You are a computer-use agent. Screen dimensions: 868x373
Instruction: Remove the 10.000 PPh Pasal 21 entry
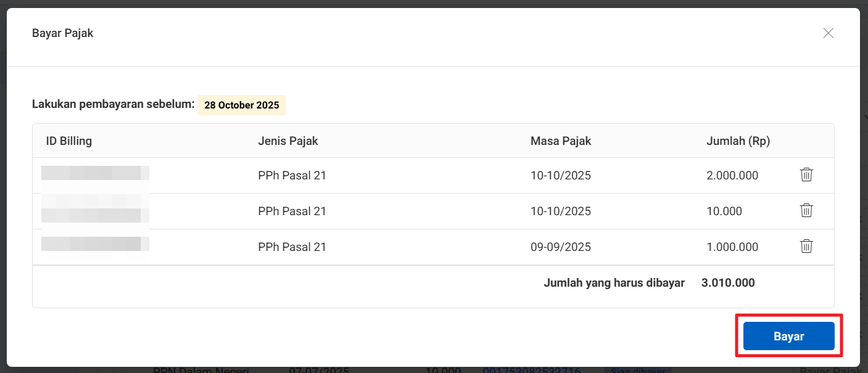[806, 211]
